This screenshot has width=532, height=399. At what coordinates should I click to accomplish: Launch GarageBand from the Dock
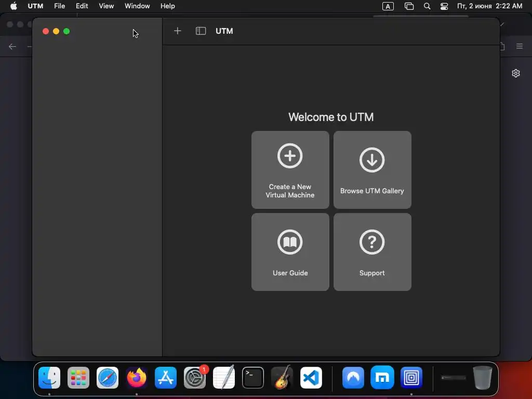282,378
